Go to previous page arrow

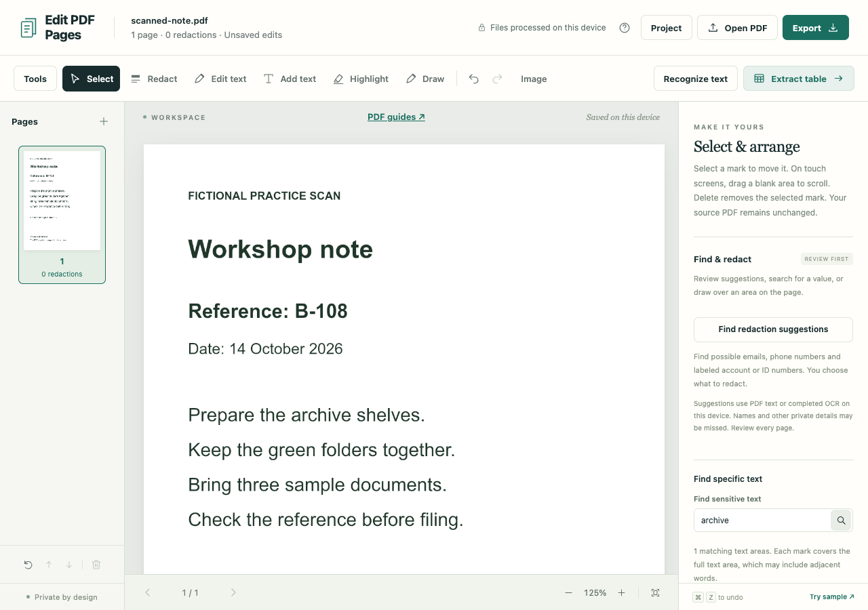(147, 593)
